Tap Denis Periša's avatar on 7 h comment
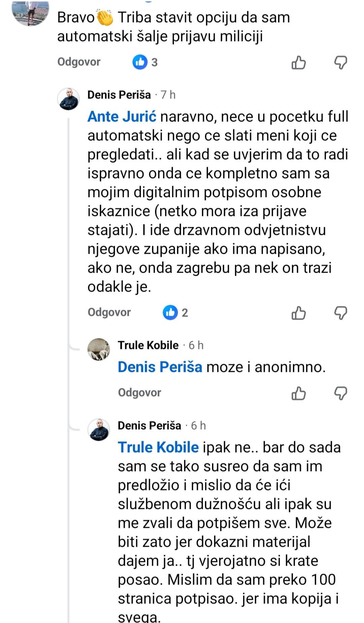 [x=68, y=99]
